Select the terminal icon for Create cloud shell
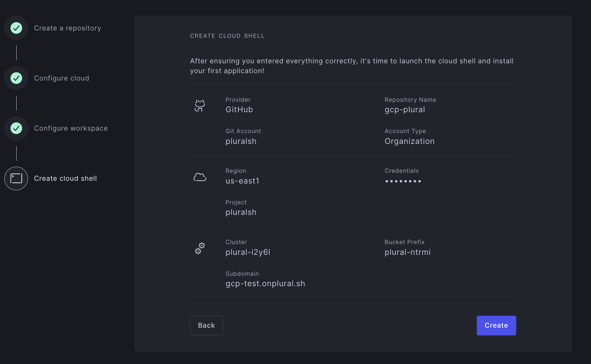This screenshot has width=591, height=364. pyautogui.click(x=16, y=178)
